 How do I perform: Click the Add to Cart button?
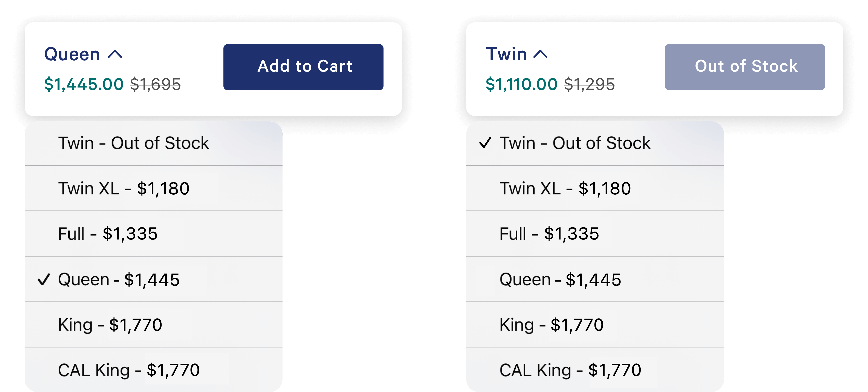303,67
